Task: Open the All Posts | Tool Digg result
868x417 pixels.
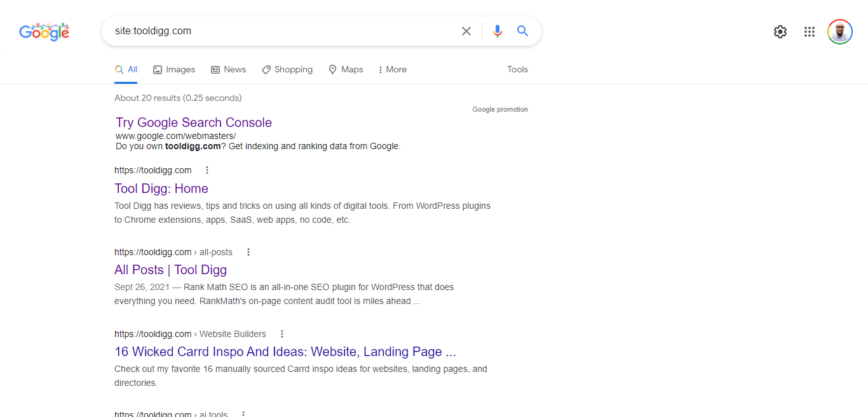Action: [170, 270]
